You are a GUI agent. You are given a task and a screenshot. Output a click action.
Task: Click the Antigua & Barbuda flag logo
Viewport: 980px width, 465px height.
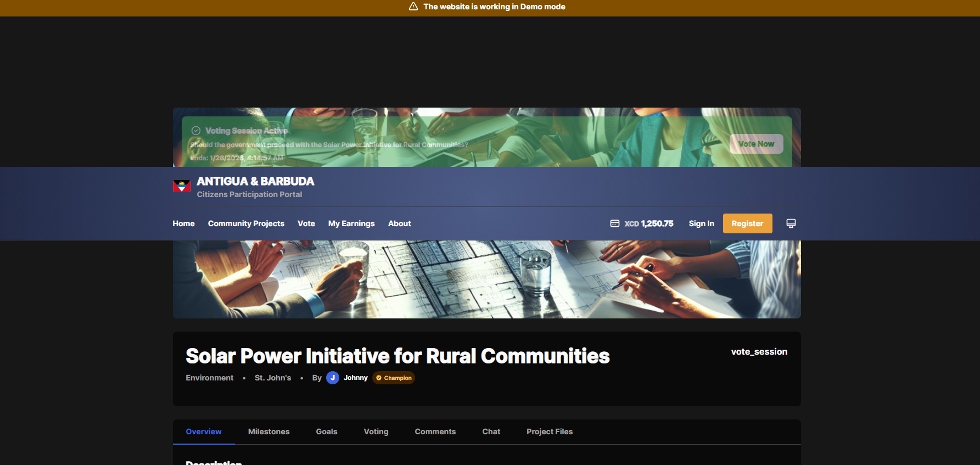182,186
